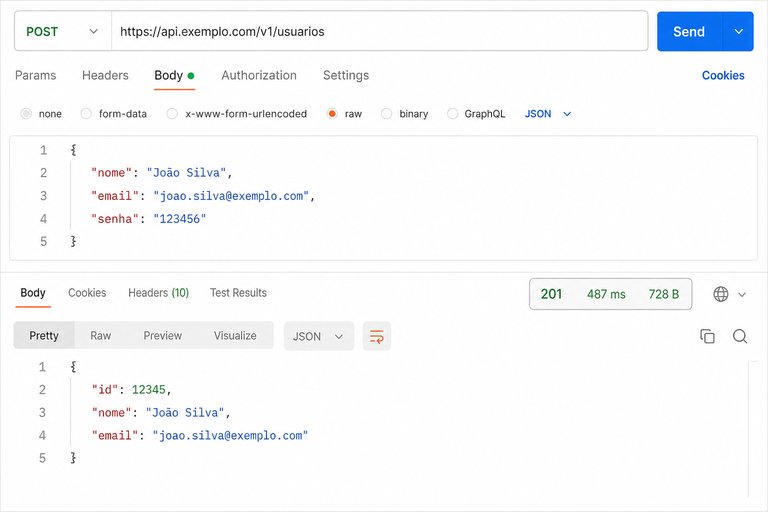This screenshot has height=512, width=768.
Task: Search the response using the magnifier icon
Action: pos(740,336)
